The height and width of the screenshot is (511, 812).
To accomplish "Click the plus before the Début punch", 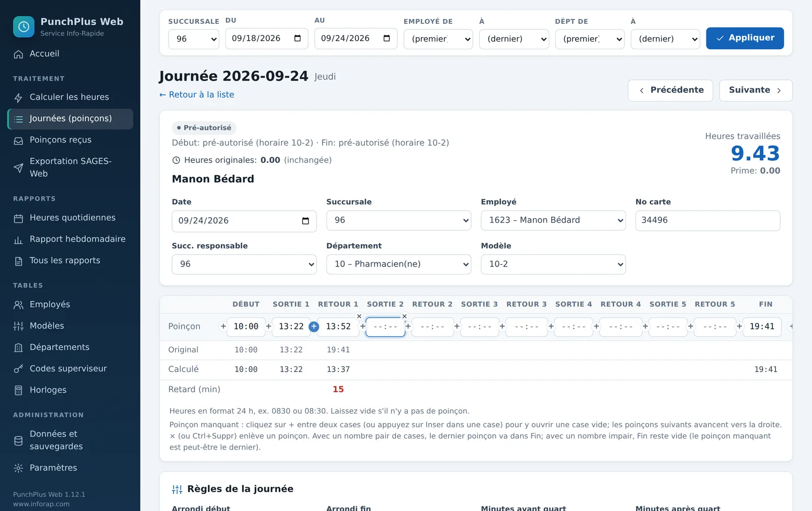I will 223,326.
